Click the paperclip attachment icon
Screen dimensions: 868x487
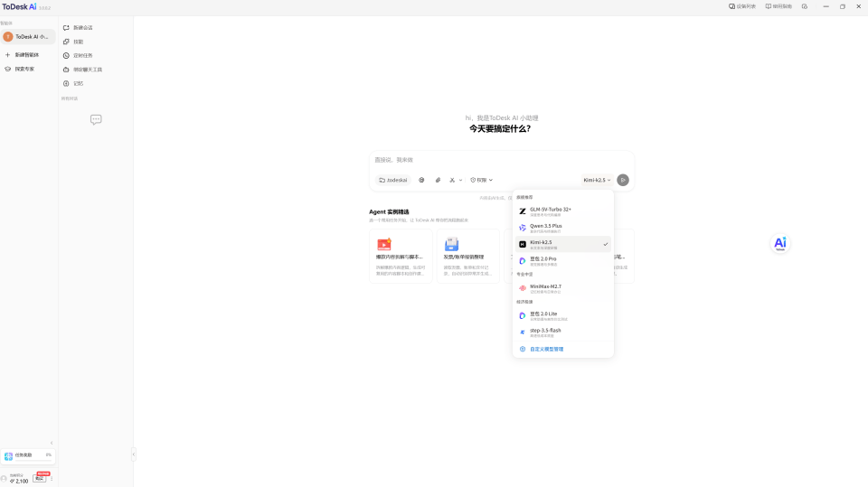click(438, 180)
